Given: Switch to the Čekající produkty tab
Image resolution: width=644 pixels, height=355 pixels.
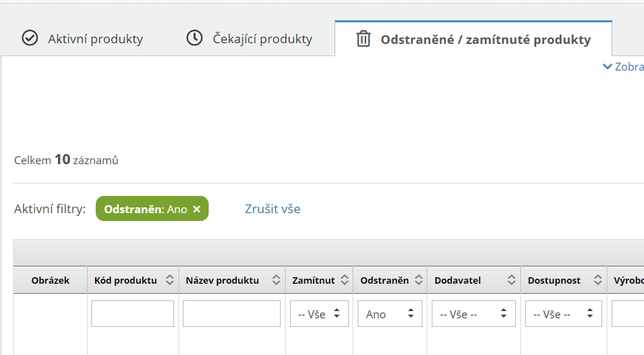Looking at the screenshot, I should tap(262, 39).
